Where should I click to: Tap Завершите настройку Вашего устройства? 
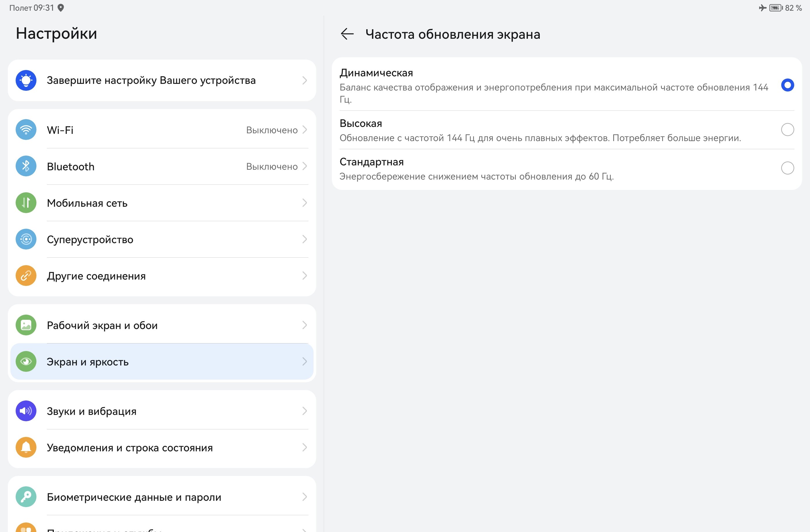click(162, 80)
